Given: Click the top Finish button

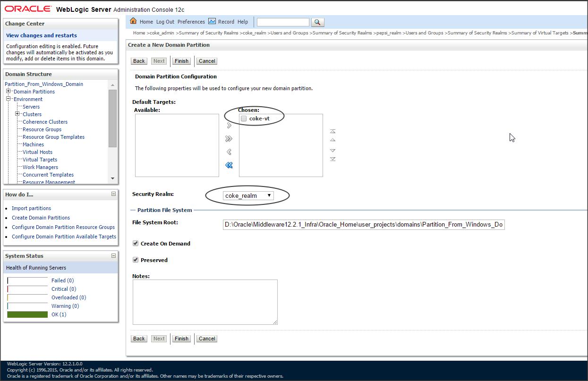Looking at the screenshot, I should 181,61.
